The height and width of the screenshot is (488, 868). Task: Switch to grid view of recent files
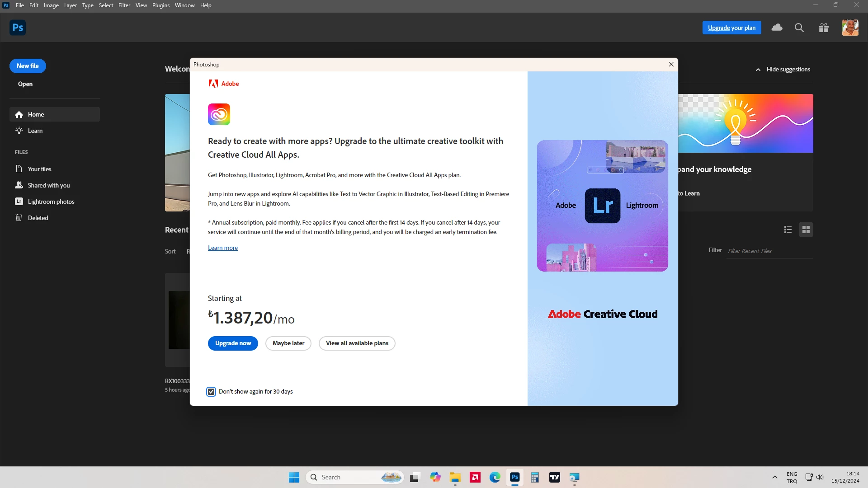click(806, 230)
